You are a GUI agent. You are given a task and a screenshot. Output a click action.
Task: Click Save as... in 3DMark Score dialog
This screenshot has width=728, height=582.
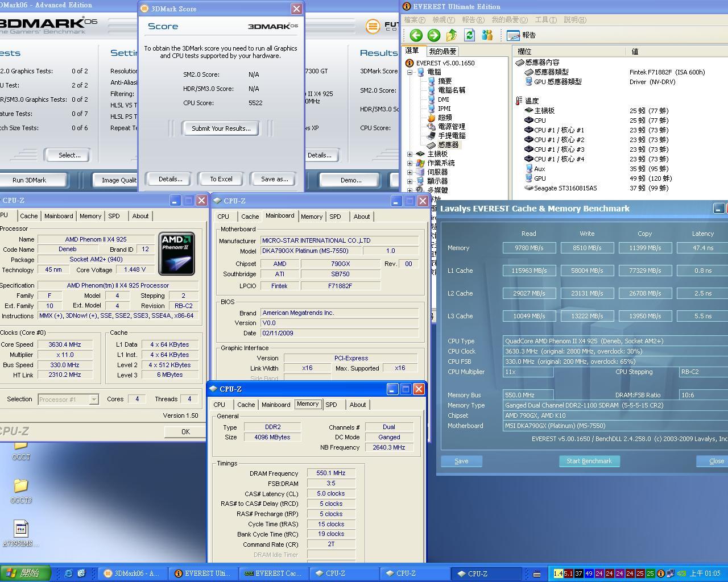(x=274, y=179)
